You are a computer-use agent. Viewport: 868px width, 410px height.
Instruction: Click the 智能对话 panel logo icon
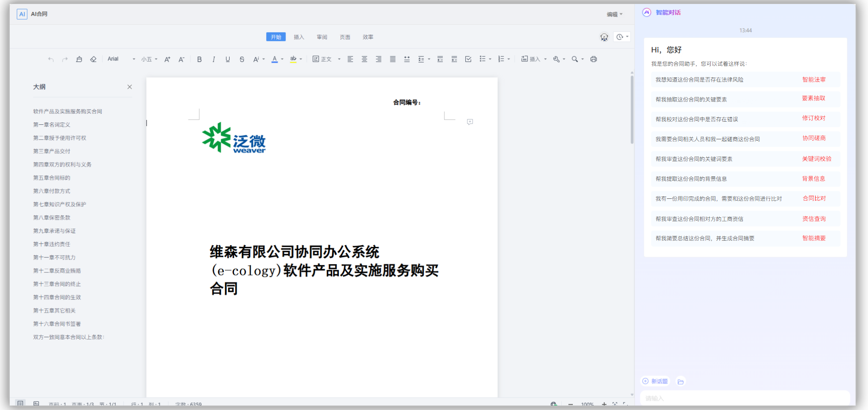[x=647, y=12]
